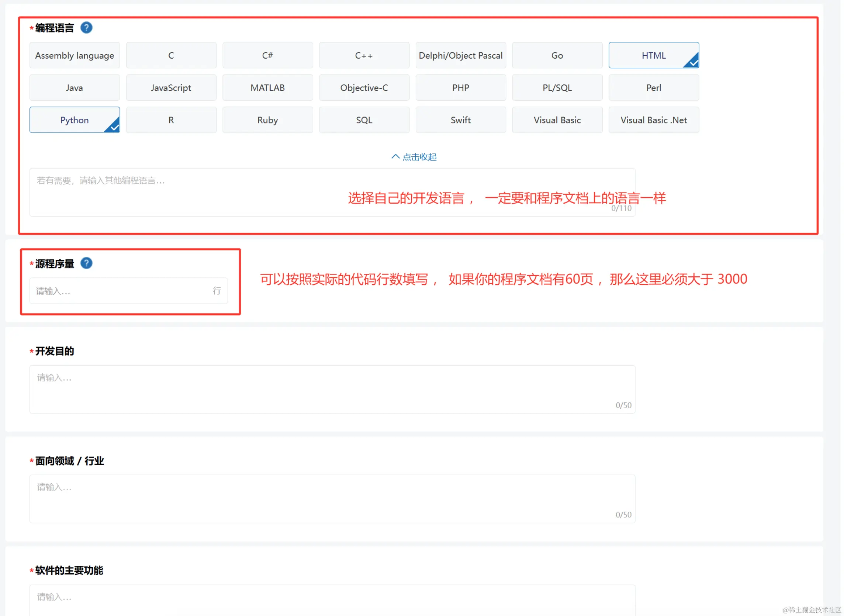Choose C++ as programming language

click(x=364, y=56)
